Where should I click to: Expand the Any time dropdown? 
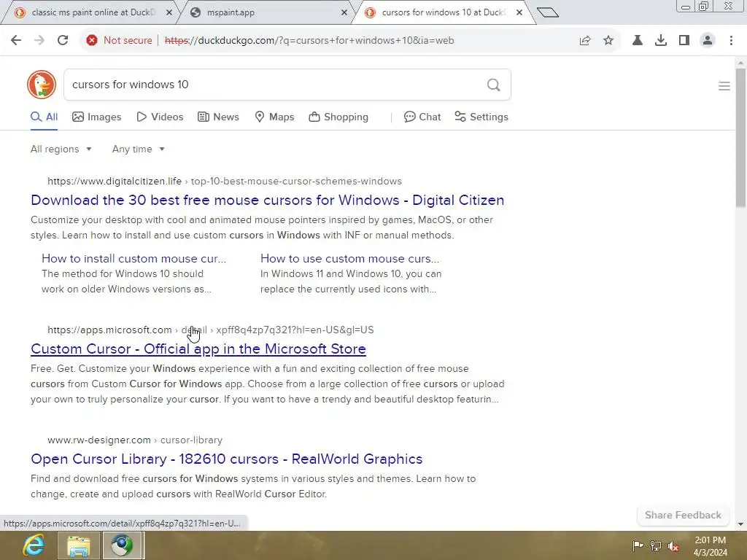[x=139, y=149]
